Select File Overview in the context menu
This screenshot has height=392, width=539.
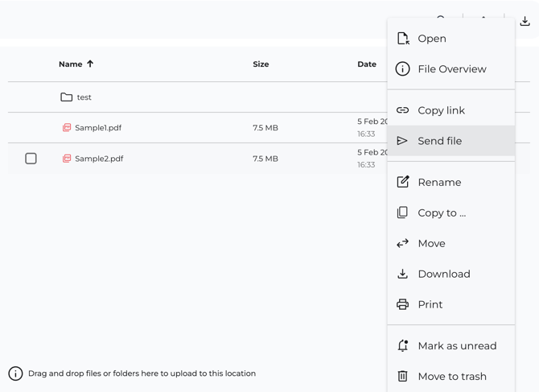pos(451,69)
